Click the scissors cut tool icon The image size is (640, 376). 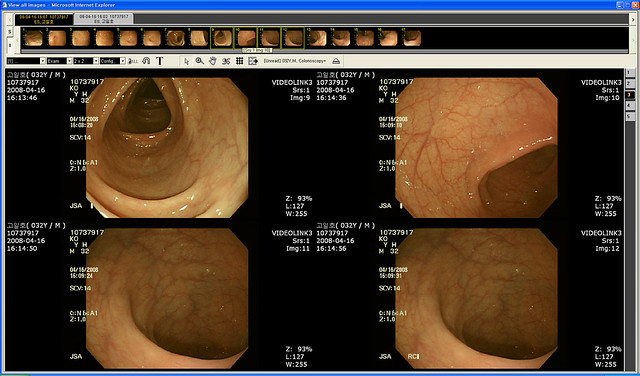coord(226,61)
